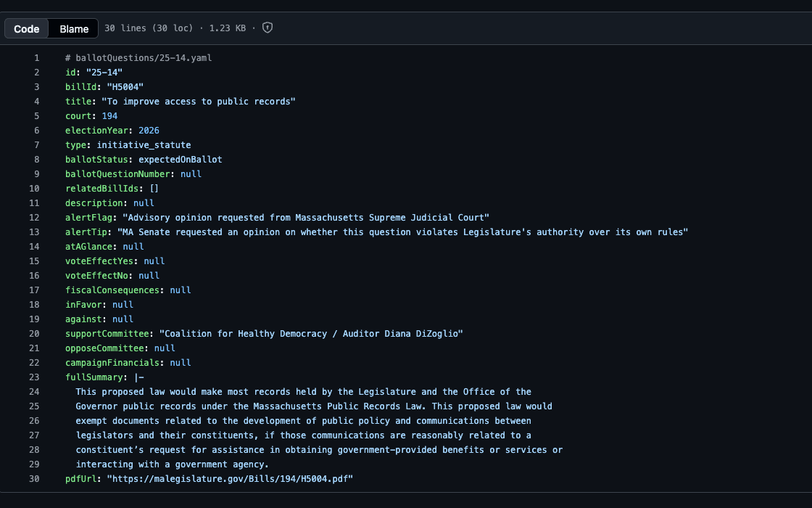Click the relatedBillIds empty array
812x508 pixels.
154,189
